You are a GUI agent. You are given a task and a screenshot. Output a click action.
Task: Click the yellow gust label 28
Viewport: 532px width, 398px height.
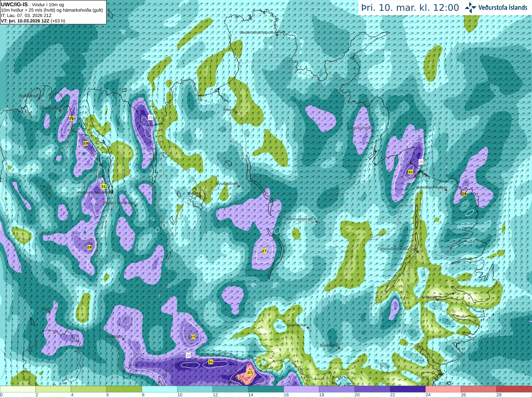tap(89, 247)
